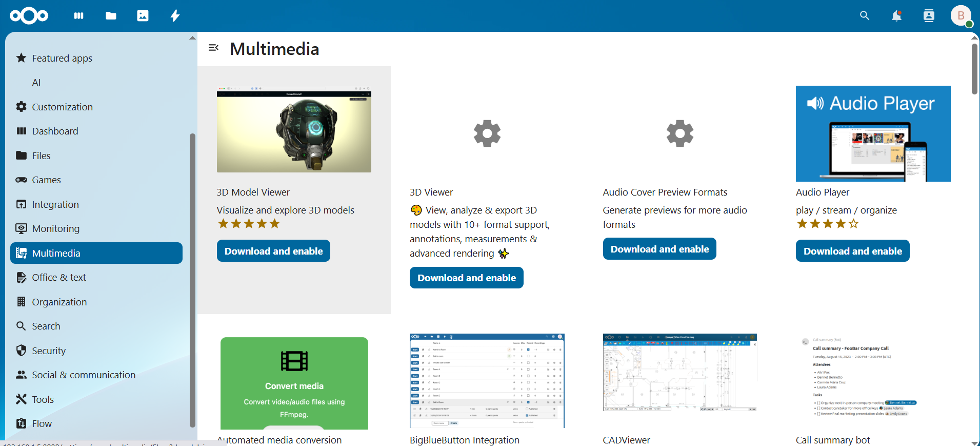Select the AI category
980x446 pixels.
(96, 82)
